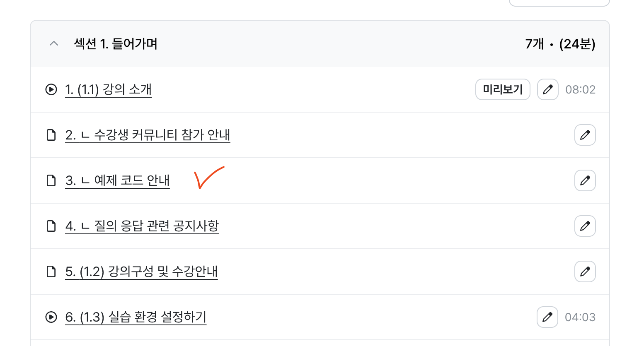
Task: Open lecture link 1. (1.1) 강의 소개
Action: click(109, 89)
